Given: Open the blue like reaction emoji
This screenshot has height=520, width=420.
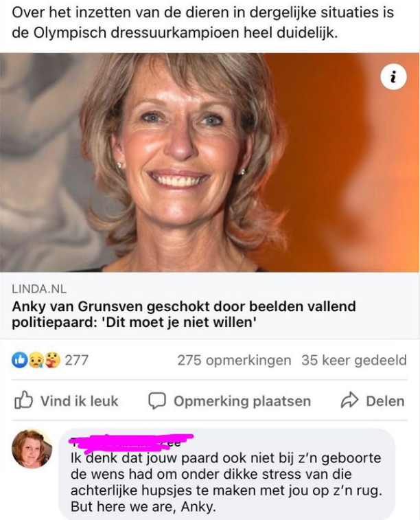Looking at the screenshot, I should (x=20, y=360).
